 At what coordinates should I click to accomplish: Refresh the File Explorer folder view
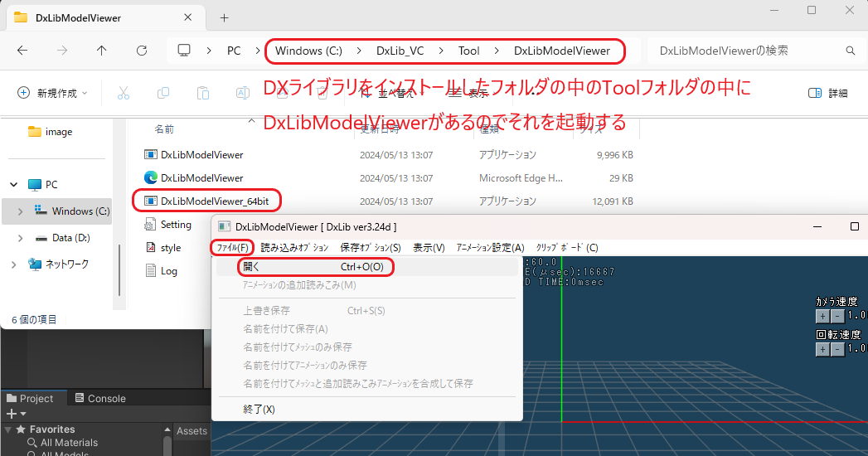[x=142, y=51]
